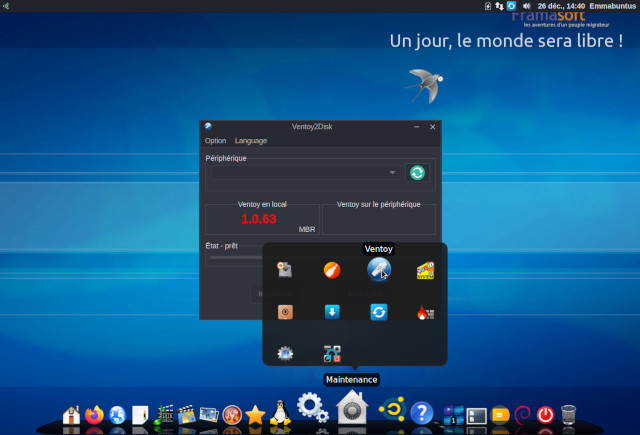This screenshot has width=640, height=435.
Task: Open the red disc burner launcher in dock
Action: (x=232, y=415)
